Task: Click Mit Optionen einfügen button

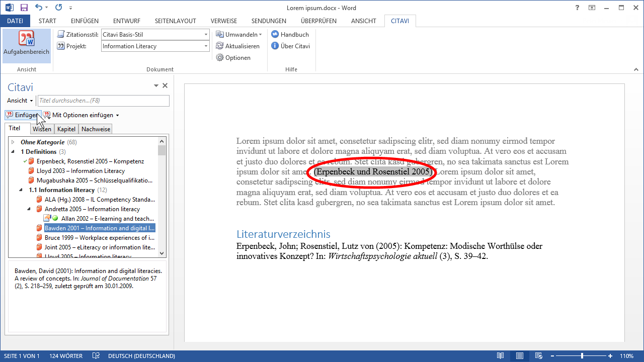Action: pos(81,115)
